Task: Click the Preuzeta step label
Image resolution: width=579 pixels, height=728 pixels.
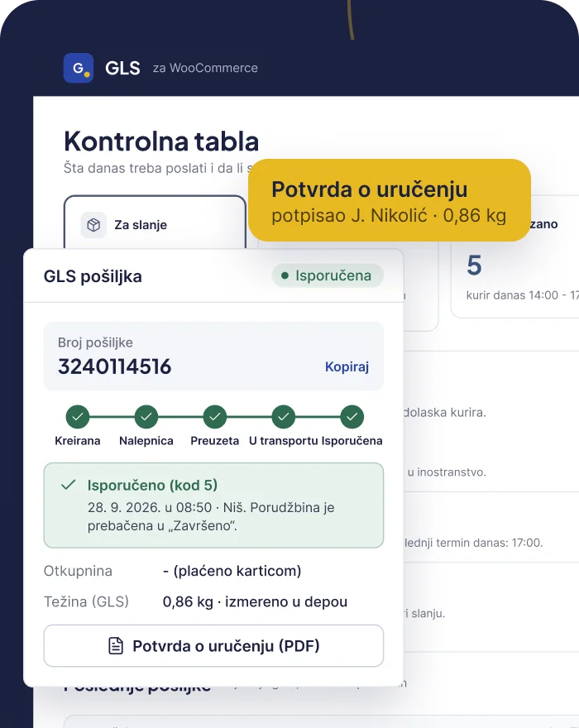Action: [214, 441]
